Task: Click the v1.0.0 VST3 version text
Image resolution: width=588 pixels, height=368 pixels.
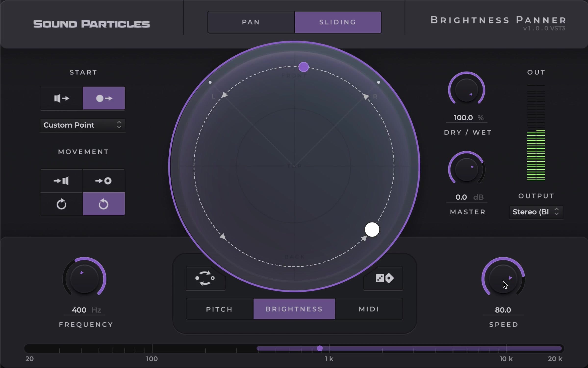Action: click(x=544, y=28)
